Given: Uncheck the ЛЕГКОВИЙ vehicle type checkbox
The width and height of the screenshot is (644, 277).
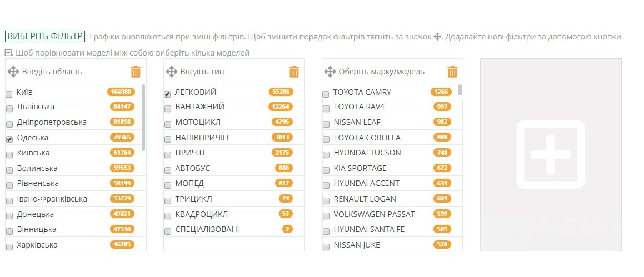Looking at the screenshot, I should 167,94.
